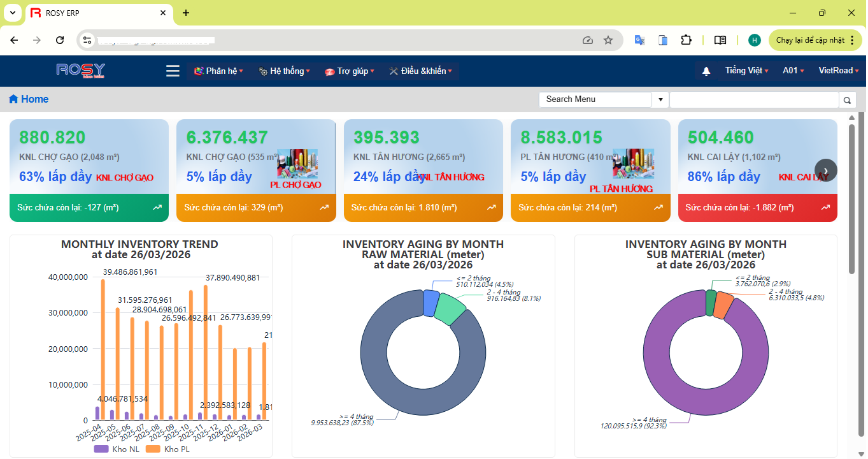
Task: Toggle browser reading mode side panel
Action: (720, 40)
